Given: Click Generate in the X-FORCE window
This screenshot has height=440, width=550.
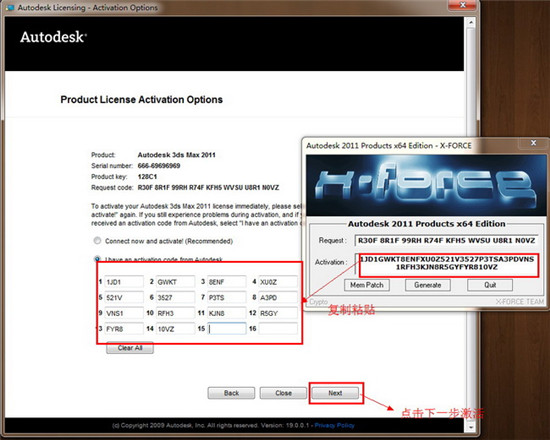Looking at the screenshot, I should (x=428, y=285).
